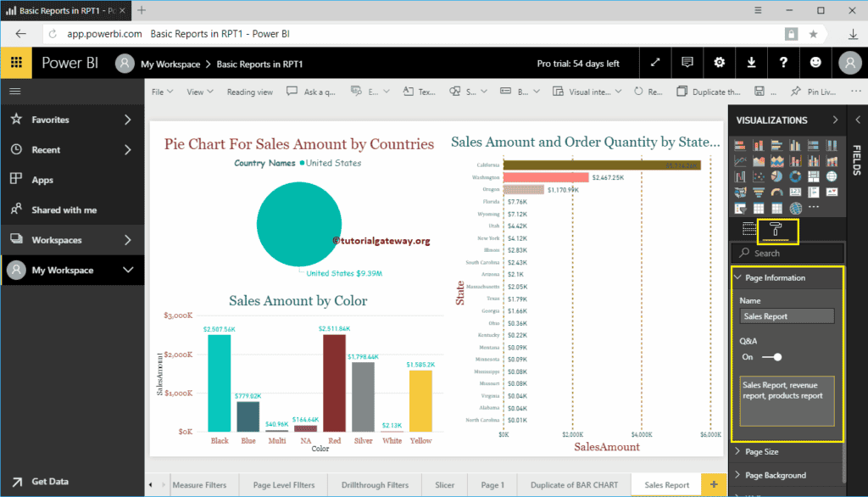Select the Scatter chart visualization icon

coord(758,176)
